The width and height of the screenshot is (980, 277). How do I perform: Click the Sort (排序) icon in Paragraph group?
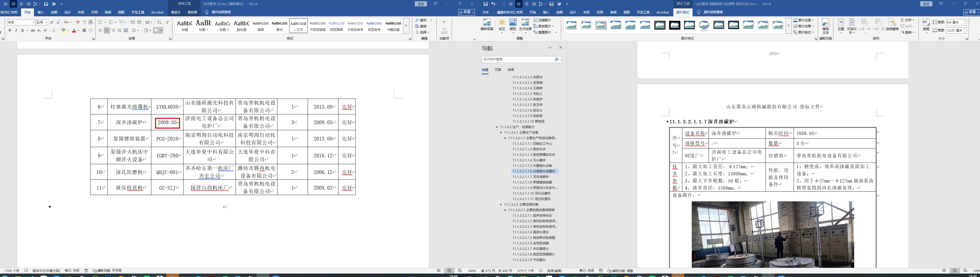tap(160, 22)
